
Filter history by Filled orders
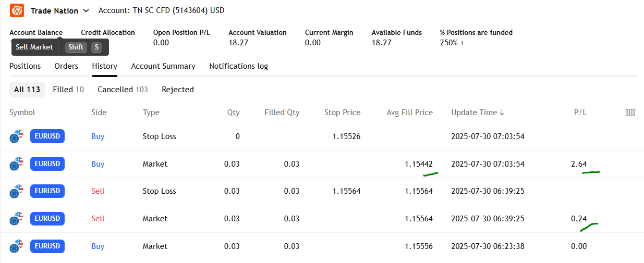[68, 90]
